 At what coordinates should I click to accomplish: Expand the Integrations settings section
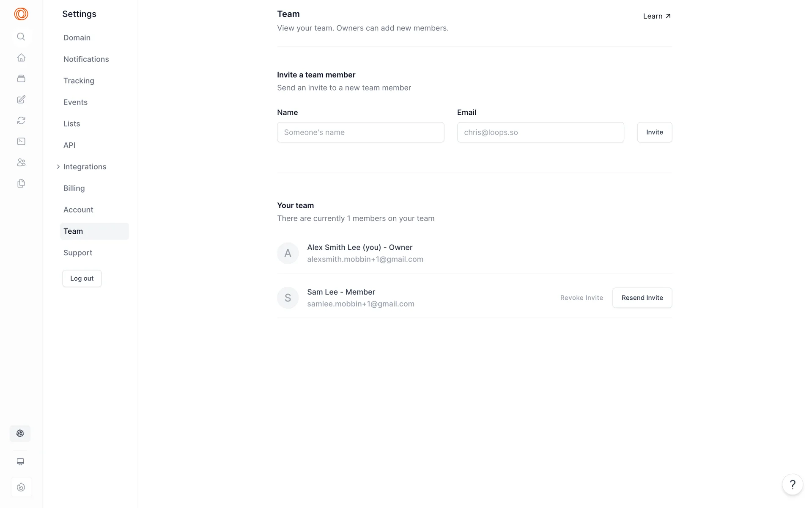coord(84,167)
